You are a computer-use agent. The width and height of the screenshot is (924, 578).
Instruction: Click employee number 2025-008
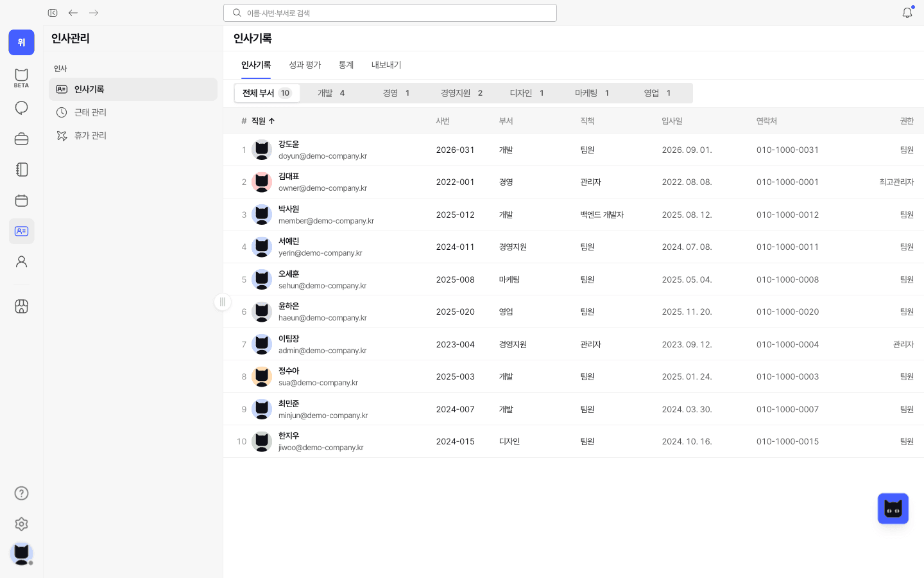tap(456, 279)
